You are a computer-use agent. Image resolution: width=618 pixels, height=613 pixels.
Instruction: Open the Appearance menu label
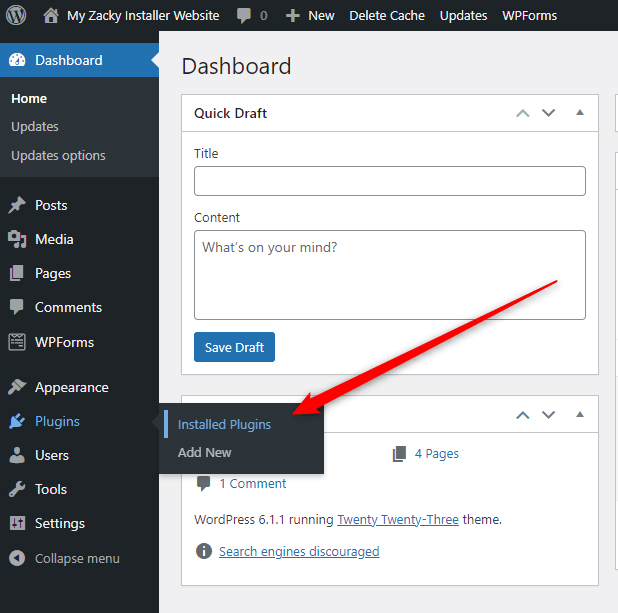[72, 388]
